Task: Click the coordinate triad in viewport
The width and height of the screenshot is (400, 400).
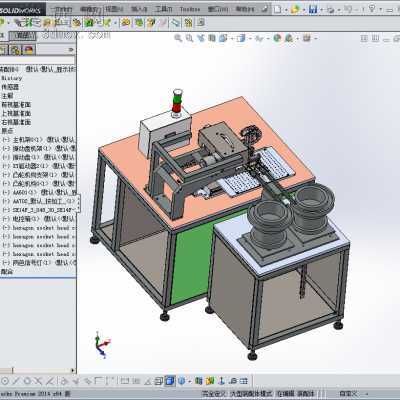Action: 102,345
